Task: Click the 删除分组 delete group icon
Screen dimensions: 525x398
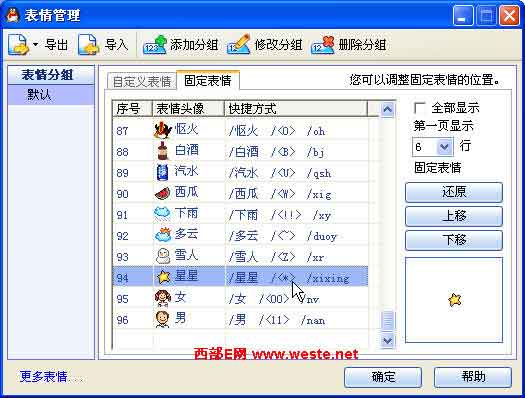Action: coord(323,45)
